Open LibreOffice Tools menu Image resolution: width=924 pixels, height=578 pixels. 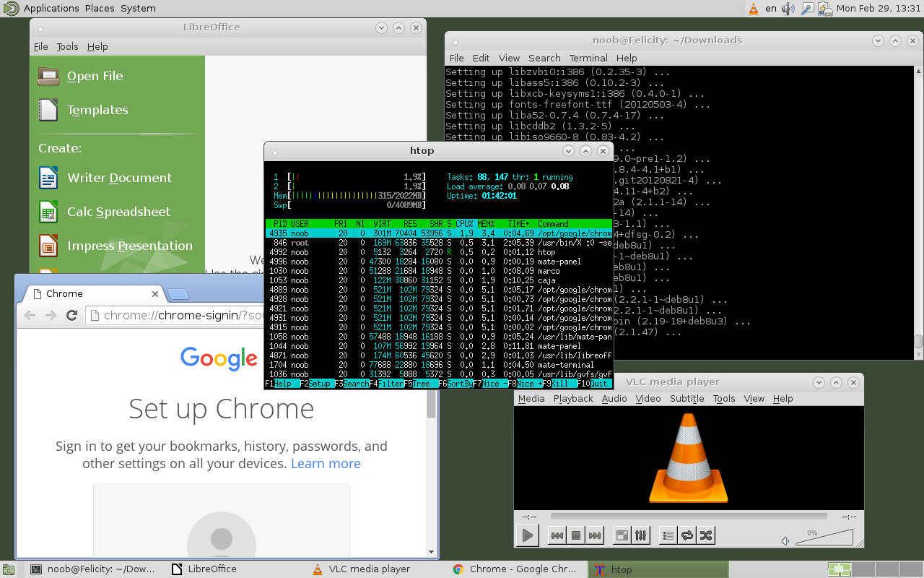tap(68, 46)
